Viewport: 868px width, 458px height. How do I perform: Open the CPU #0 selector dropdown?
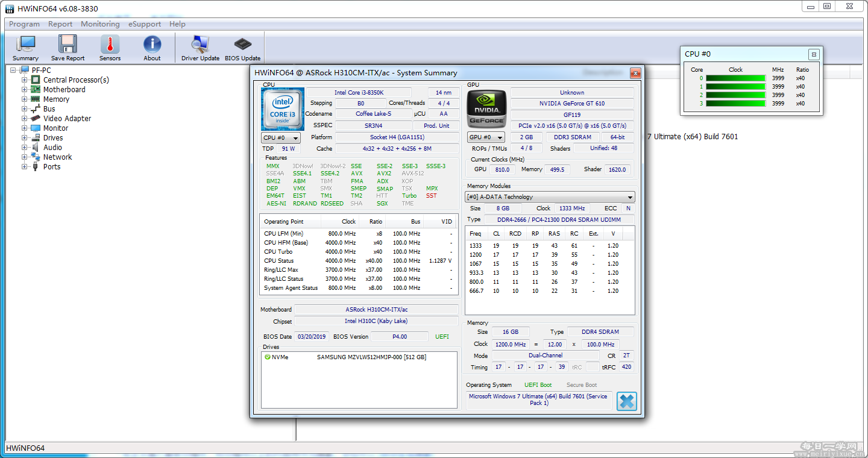280,137
